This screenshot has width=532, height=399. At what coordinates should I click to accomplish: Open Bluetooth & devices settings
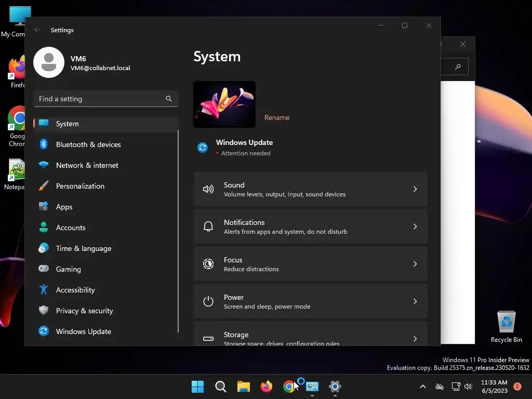(106, 144)
